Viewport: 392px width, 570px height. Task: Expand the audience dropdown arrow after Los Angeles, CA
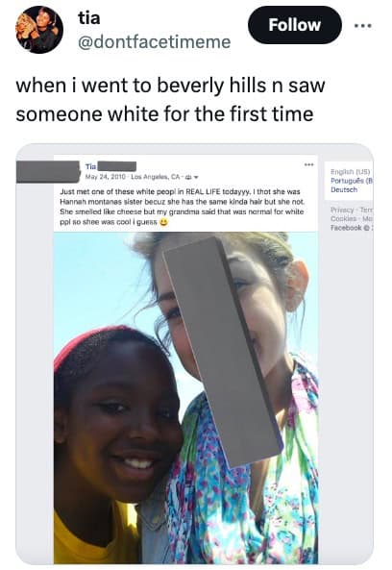(196, 178)
